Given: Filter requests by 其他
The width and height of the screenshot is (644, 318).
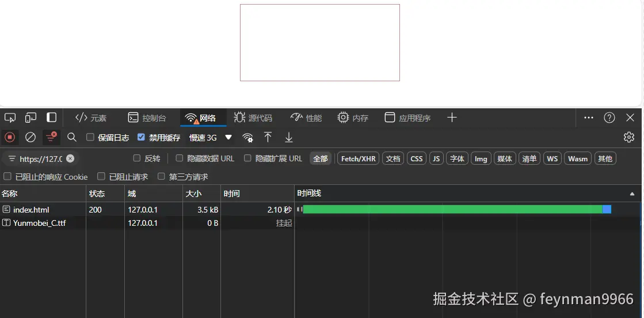Looking at the screenshot, I should point(605,158).
